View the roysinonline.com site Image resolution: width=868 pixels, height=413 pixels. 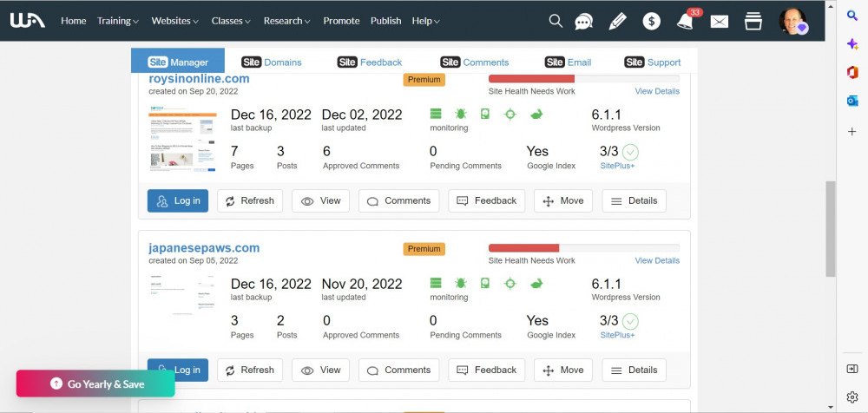(x=320, y=201)
